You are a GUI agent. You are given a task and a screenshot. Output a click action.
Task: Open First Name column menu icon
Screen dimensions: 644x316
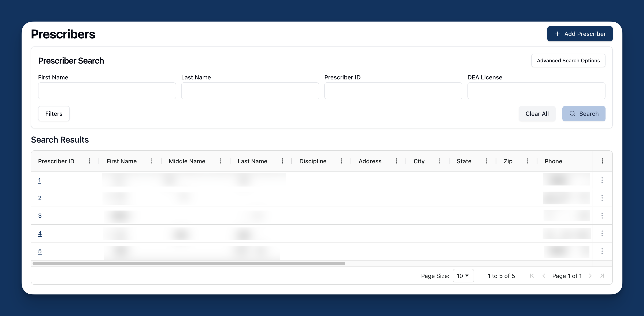click(x=152, y=161)
